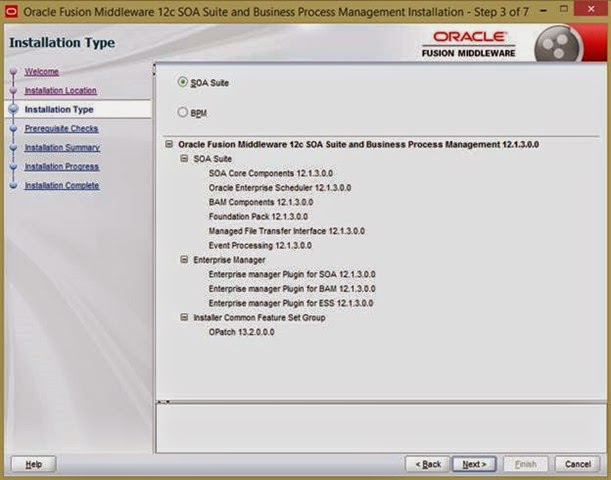Select Enterprise manager Plugin for SOA row
The width and height of the screenshot is (611, 480).
pyautogui.click(x=292, y=274)
